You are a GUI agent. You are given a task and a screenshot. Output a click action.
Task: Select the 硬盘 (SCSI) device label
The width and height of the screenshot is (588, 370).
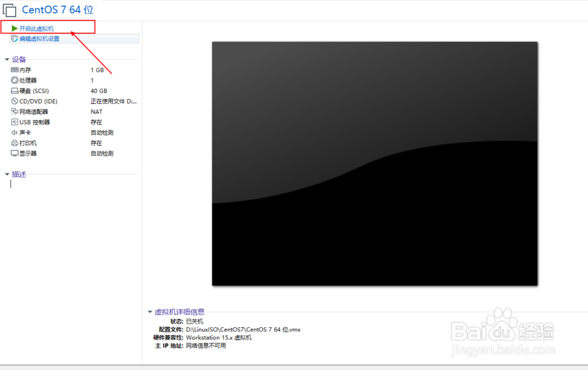coord(34,91)
